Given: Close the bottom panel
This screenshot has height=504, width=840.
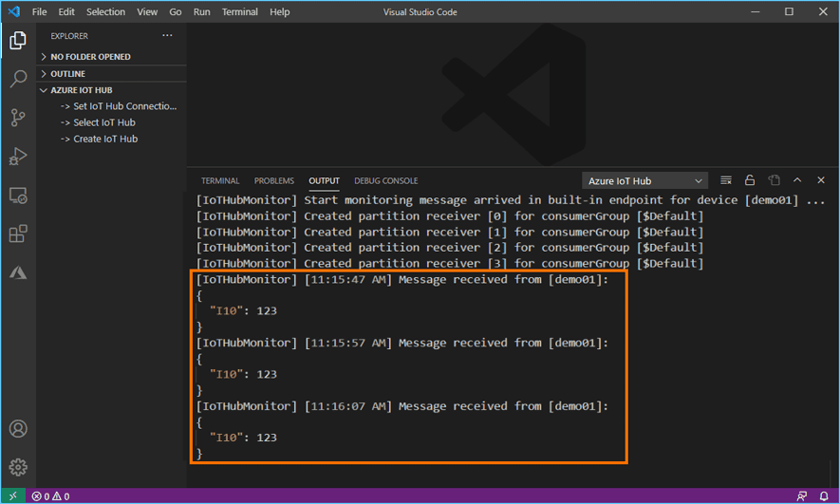Looking at the screenshot, I should click(821, 180).
